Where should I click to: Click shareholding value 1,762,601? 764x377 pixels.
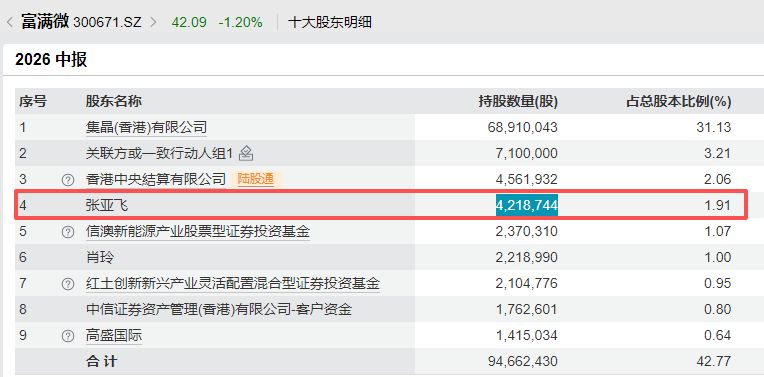[x=527, y=309]
